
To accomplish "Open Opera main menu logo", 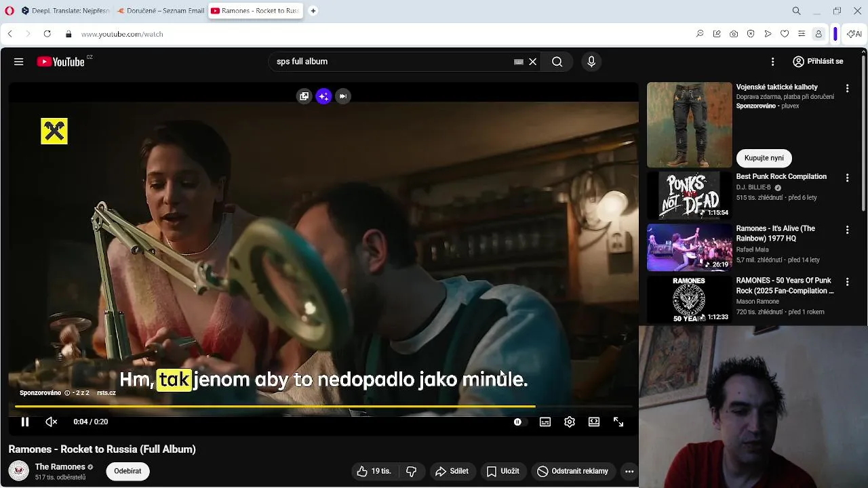I will (9, 11).
